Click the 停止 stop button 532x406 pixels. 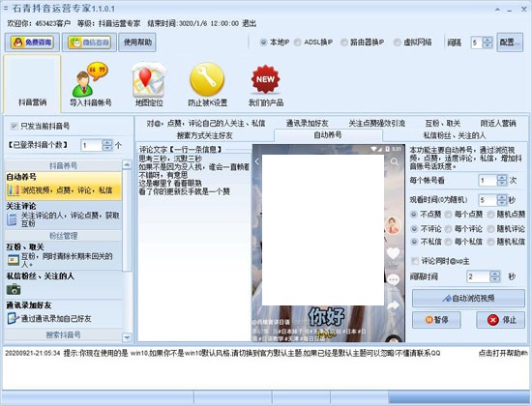click(500, 320)
